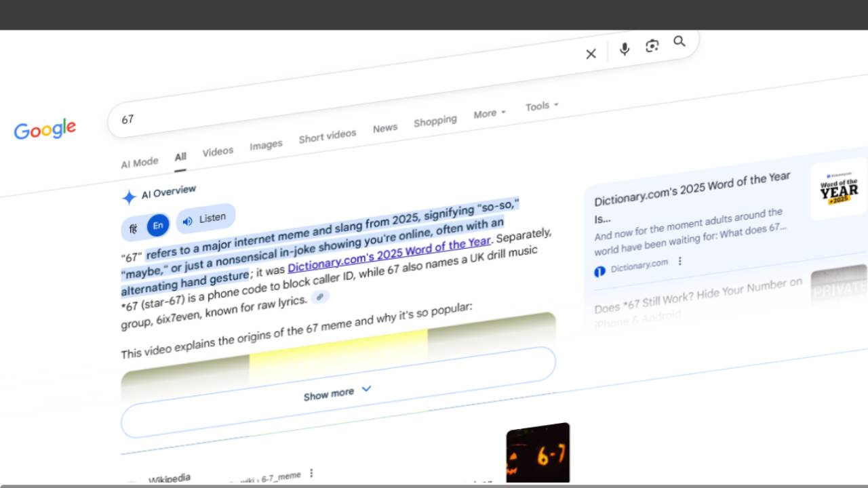Open the AI Mode tab
The width and height of the screenshot is (868, 488).
point(140,163)
